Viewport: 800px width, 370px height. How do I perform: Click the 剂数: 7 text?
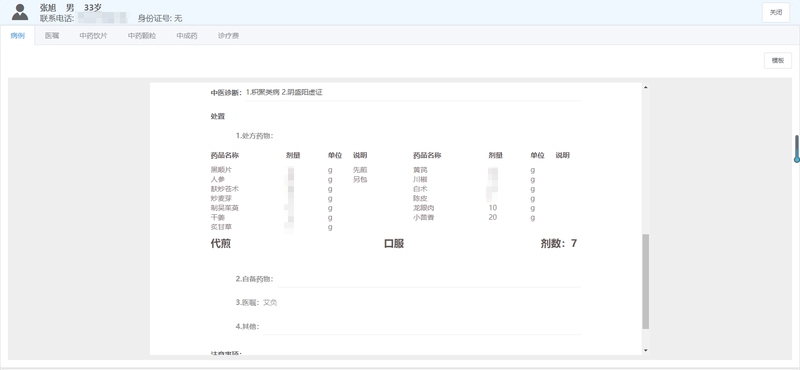[559, 244]
